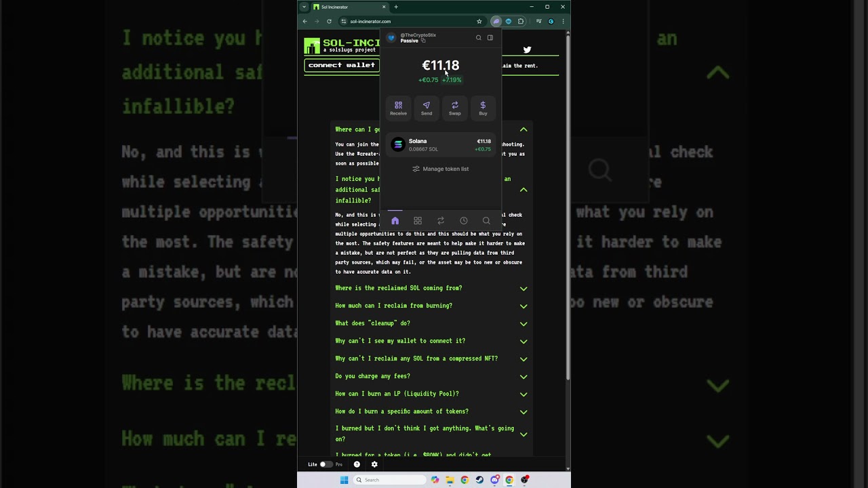Open Discord from the taskbar

coord(495,480)
